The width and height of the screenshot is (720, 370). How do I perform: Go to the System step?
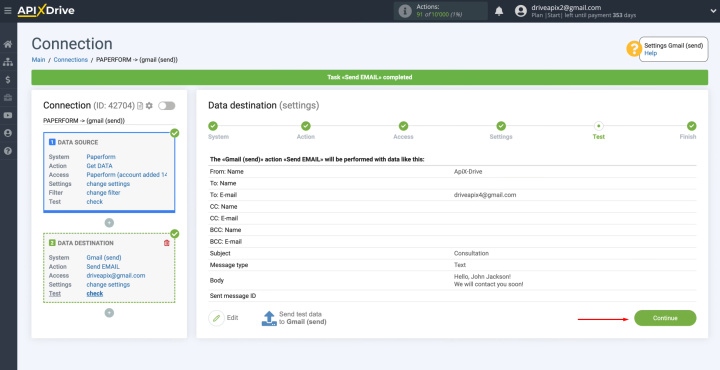[x=213, y=126]
